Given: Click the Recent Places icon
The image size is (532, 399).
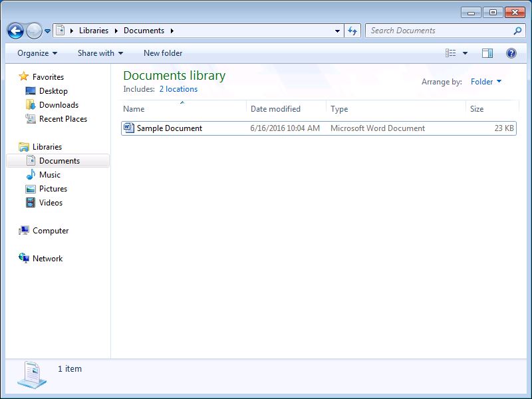Looking at the screenshot, I should [x=31, y=118].
